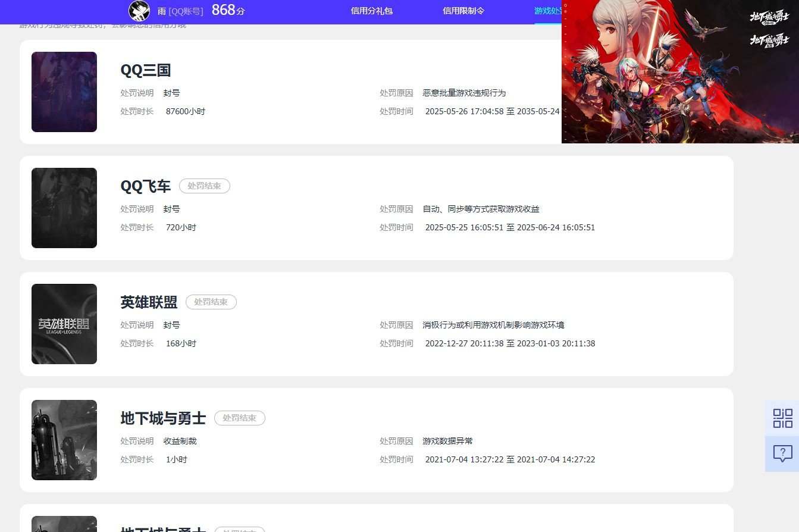Click the 地下城与勇士 title above 收益制裁

tap(163, 418)
